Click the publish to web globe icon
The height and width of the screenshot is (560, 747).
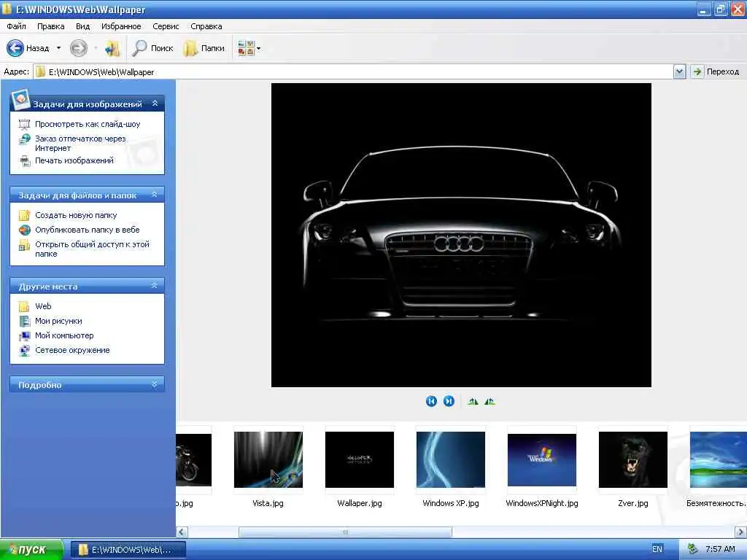tap(24, 230)
